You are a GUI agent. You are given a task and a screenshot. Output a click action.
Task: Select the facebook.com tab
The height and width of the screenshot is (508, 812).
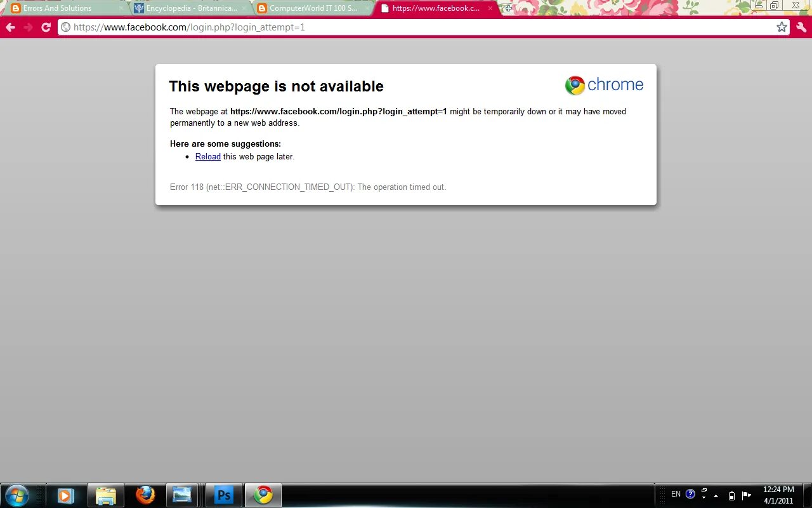point(436,8)
